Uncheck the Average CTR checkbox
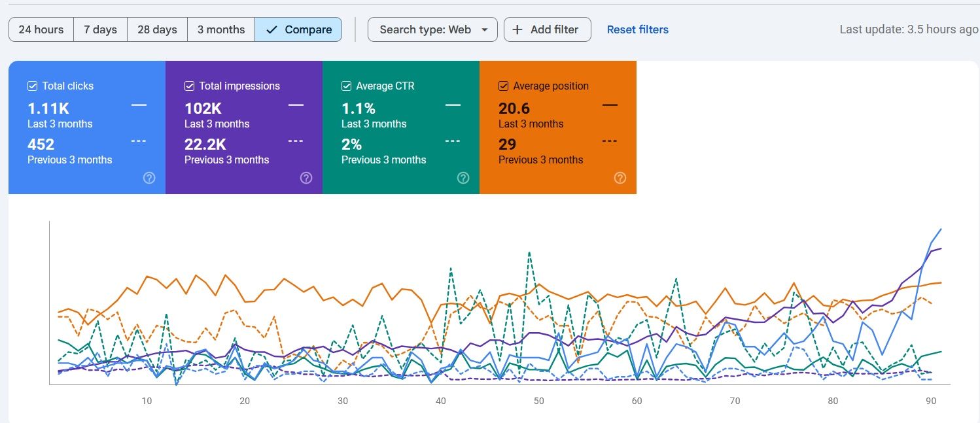Screen dimensions: 980x423 pos(346,86)
